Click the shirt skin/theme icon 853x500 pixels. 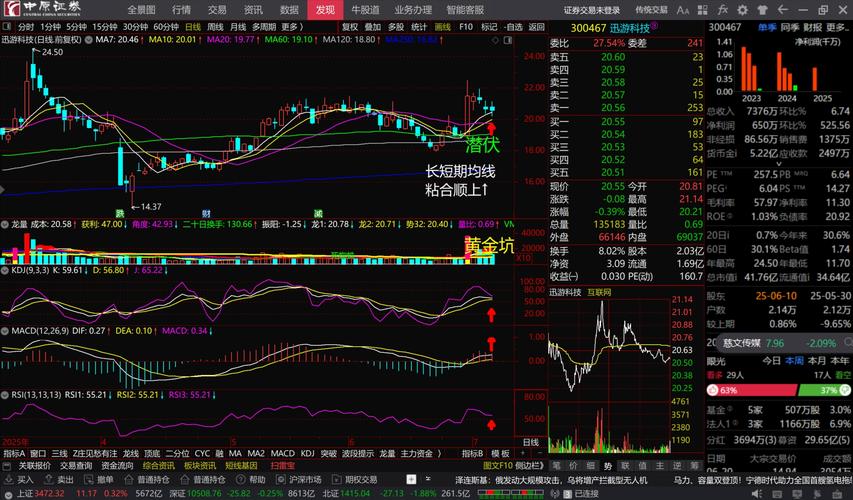[x=762, y=10]
